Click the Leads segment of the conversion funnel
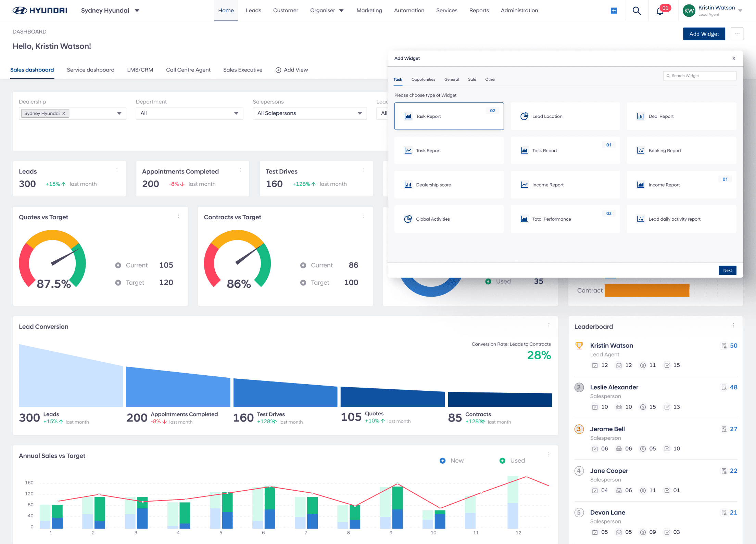Image resolution: width=756 pixels, height=544 pixels. (71, 376)
